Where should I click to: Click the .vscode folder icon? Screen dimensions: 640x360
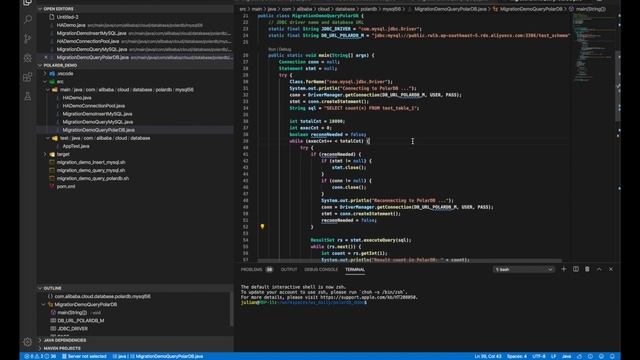point(52,74)
